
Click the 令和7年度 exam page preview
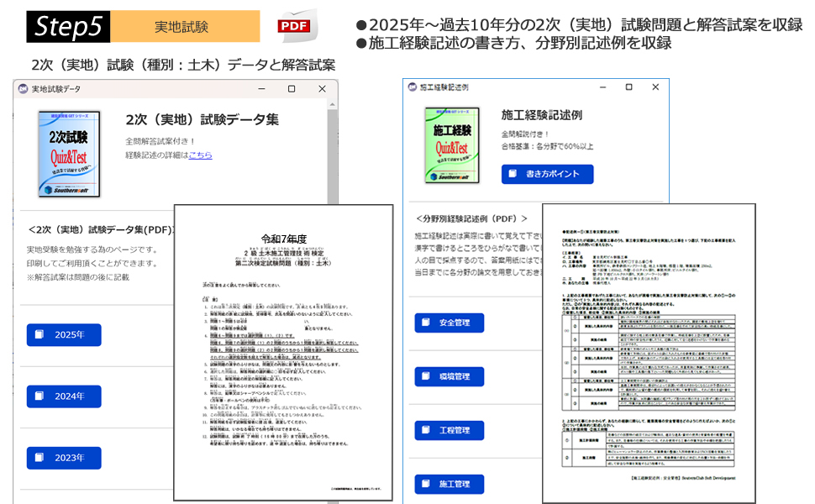click(283, 353)
